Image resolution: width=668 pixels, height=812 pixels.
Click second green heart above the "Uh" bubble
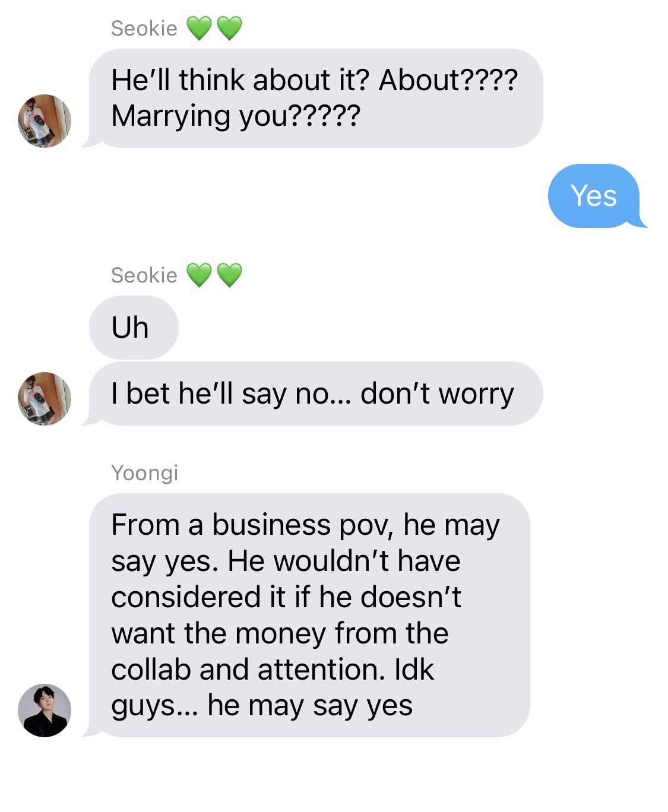(229, 275)
